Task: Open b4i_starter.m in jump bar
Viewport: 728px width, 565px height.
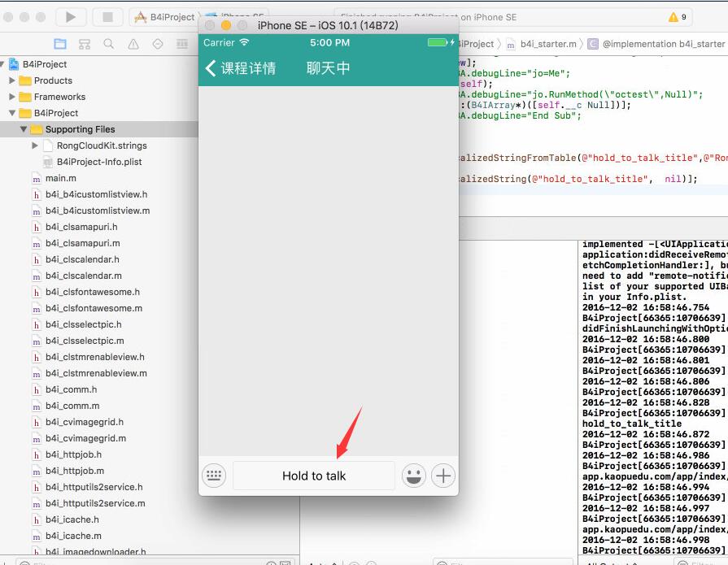Action: (x=542, y=44)
